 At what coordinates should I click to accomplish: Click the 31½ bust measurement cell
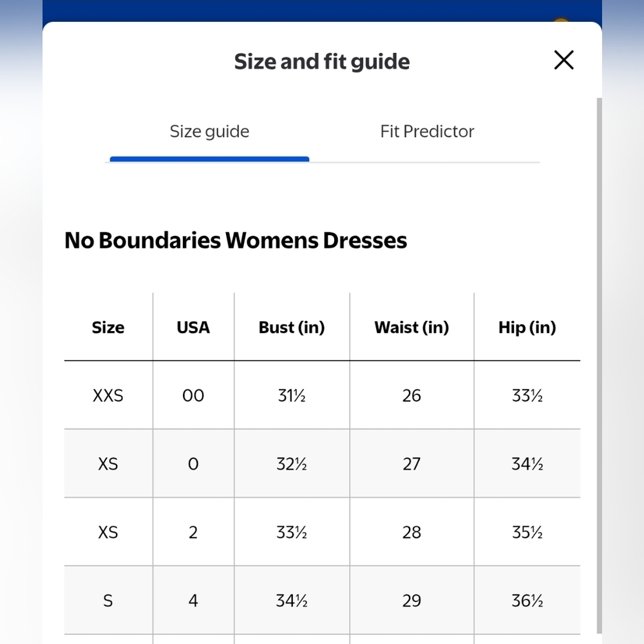[292, 395]
